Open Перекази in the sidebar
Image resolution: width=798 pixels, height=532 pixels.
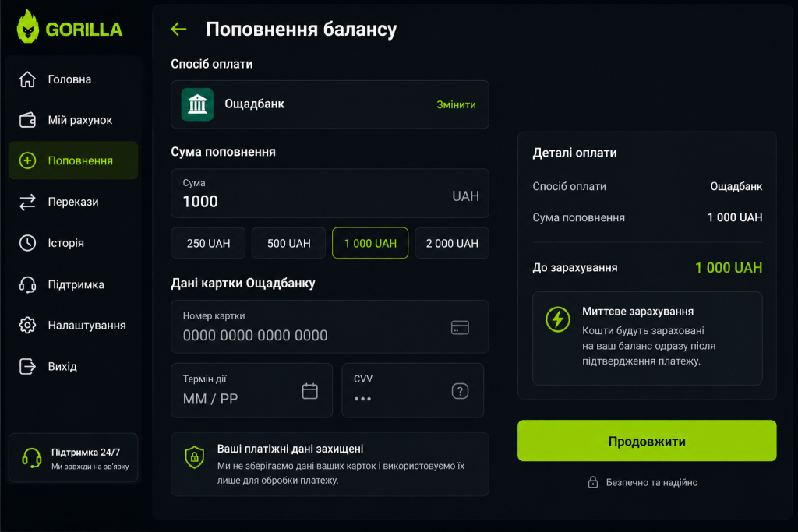click(x=73, y=202)
